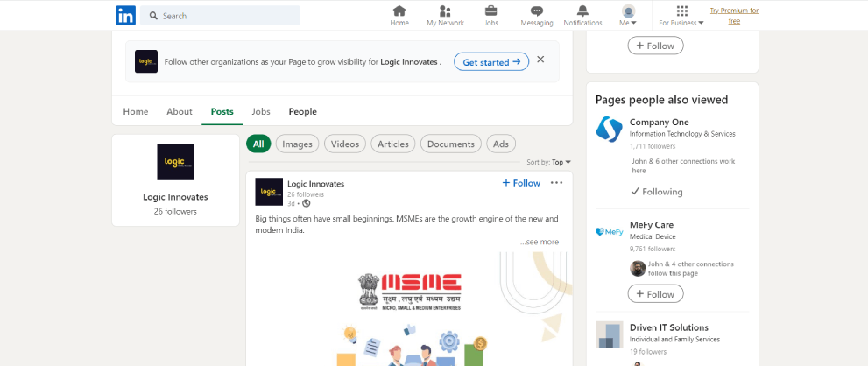The width and height of the screenshot is (868, 366).
Task: Click Follow on Logic Innovates post
Action: pyautogui.click(x=521, y=183)
